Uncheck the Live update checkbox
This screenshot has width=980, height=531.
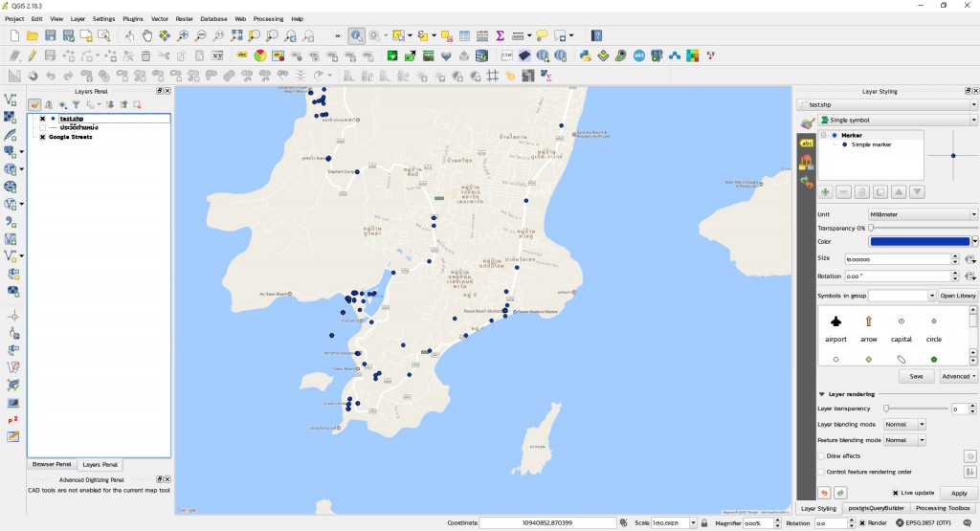(894, 493)
